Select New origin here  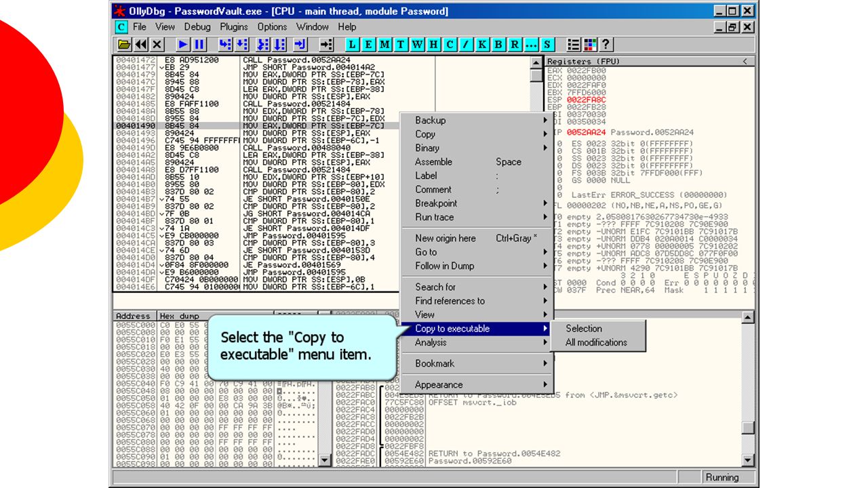tap(477, 238)
